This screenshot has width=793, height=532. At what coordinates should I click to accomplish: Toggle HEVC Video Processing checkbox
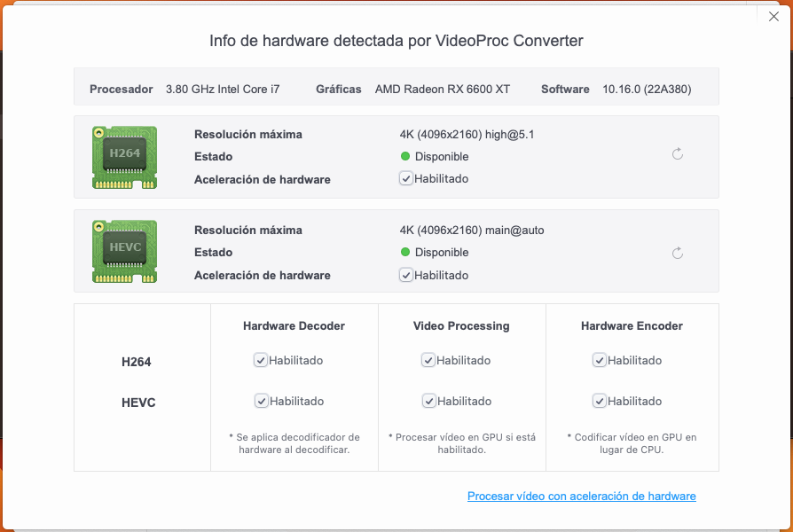428,401
